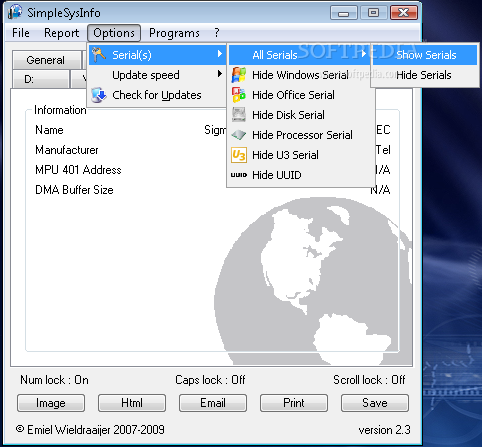
Task: Open the Programs menu
Action: 174,33
